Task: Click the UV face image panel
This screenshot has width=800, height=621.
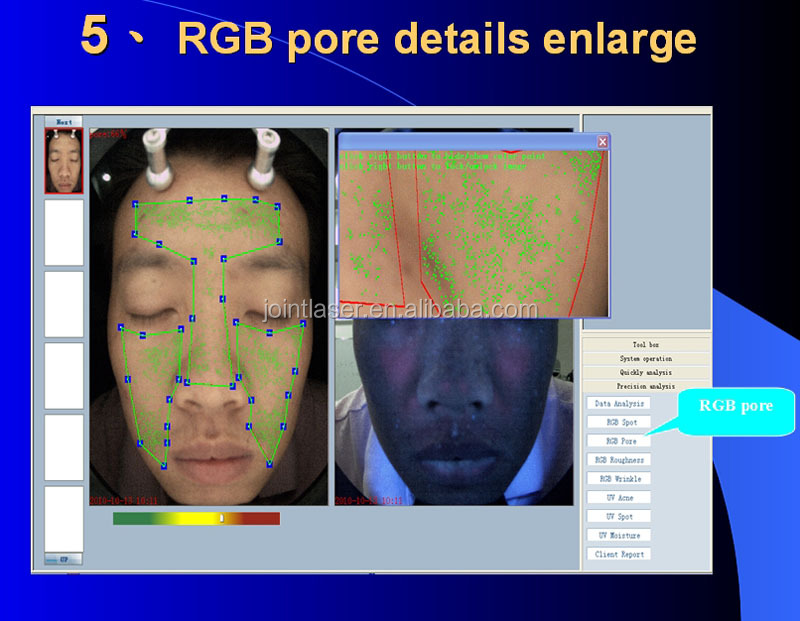Action: (x=454, y=411)
